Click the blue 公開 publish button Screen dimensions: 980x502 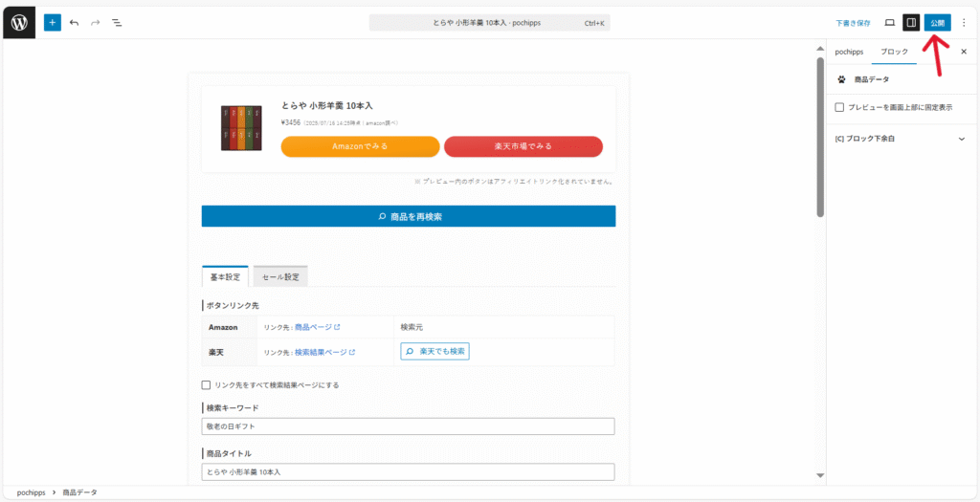point(937,23)
